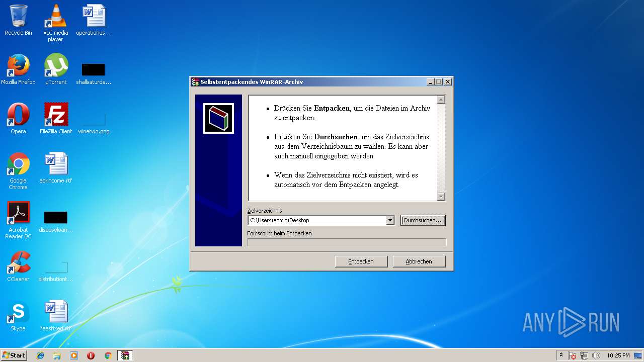Click the Fortschritt beim Entpacken progress bar
Image resolution: width=644 pixels, height=362 pixels.
(347, 242)
